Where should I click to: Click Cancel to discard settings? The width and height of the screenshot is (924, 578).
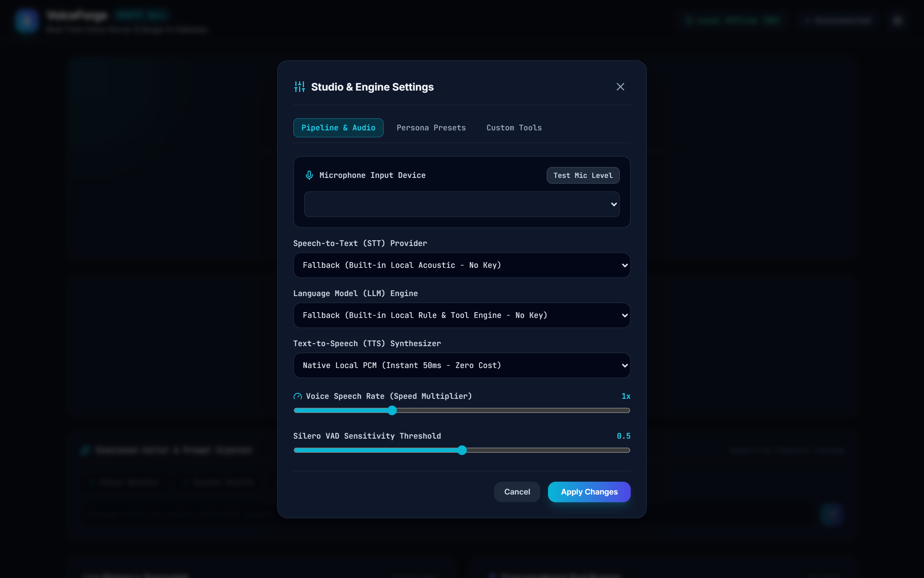(x=517, y=492)
